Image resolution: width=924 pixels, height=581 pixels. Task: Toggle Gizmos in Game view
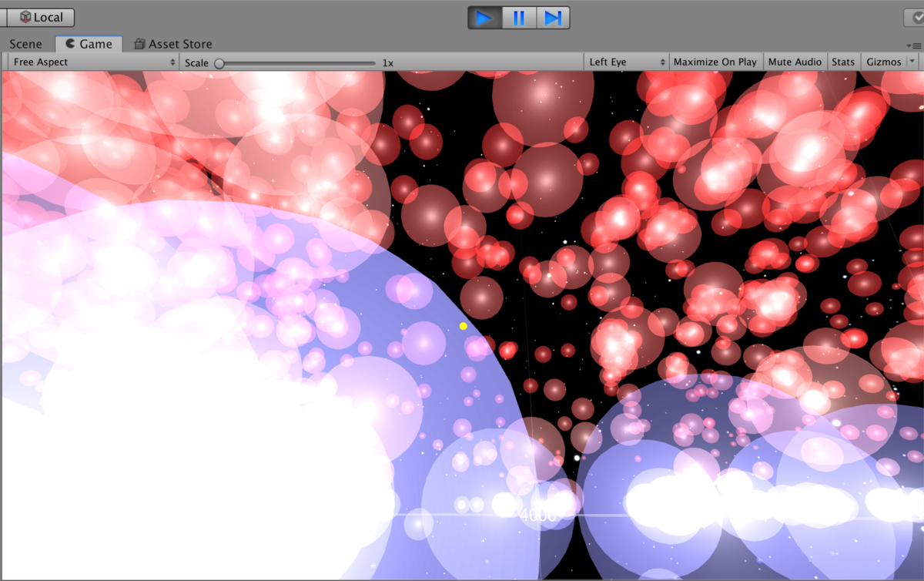coord(883,62)
